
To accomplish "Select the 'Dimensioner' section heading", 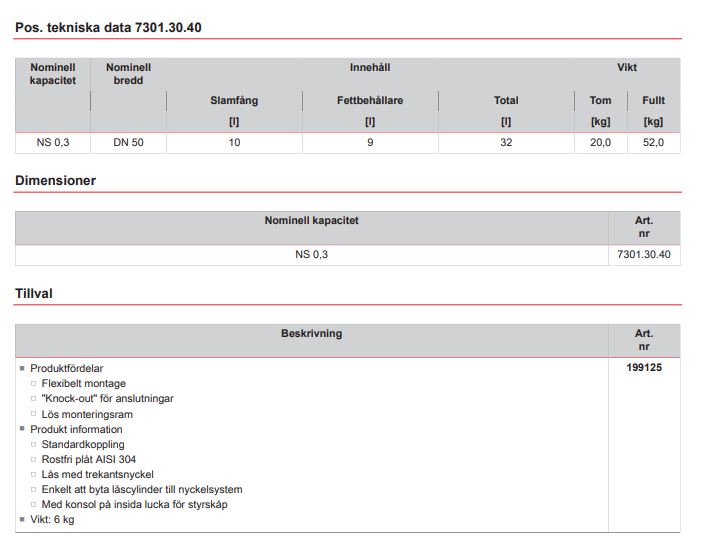I will pos(55,181).
